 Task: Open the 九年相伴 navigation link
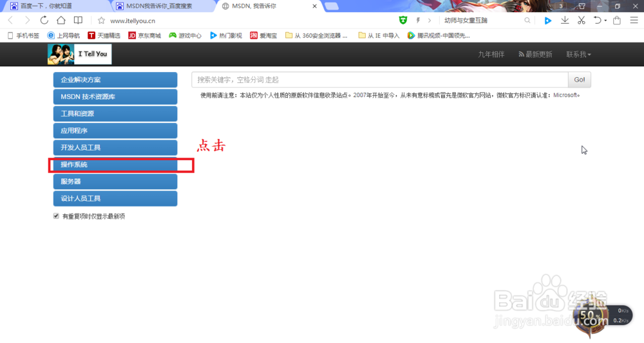pyautogui.click(x=491, y=54)
